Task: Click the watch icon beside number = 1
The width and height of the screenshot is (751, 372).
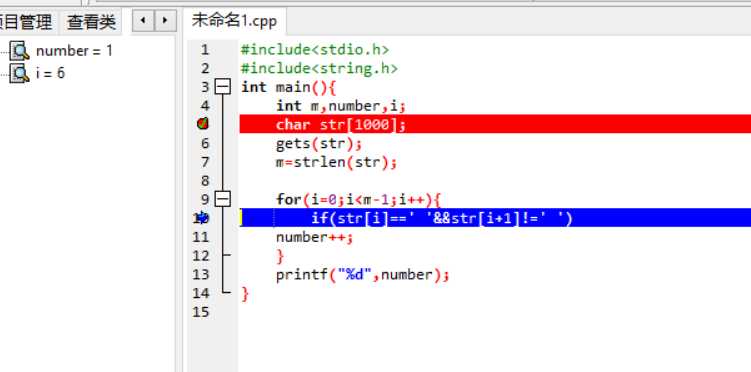Action: pyautogui.click(x=19, y=51)
